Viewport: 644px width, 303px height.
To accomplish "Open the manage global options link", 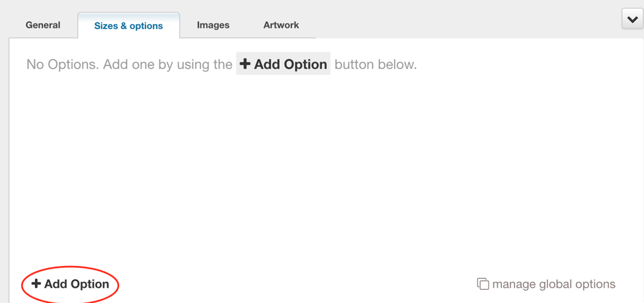I will click(546, 284).
